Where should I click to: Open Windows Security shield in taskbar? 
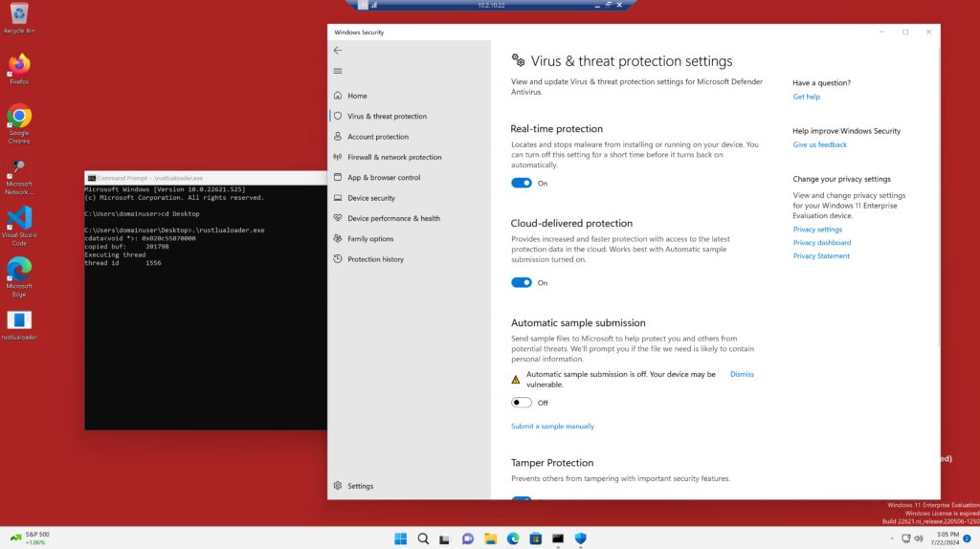click(x=581, y=538)
